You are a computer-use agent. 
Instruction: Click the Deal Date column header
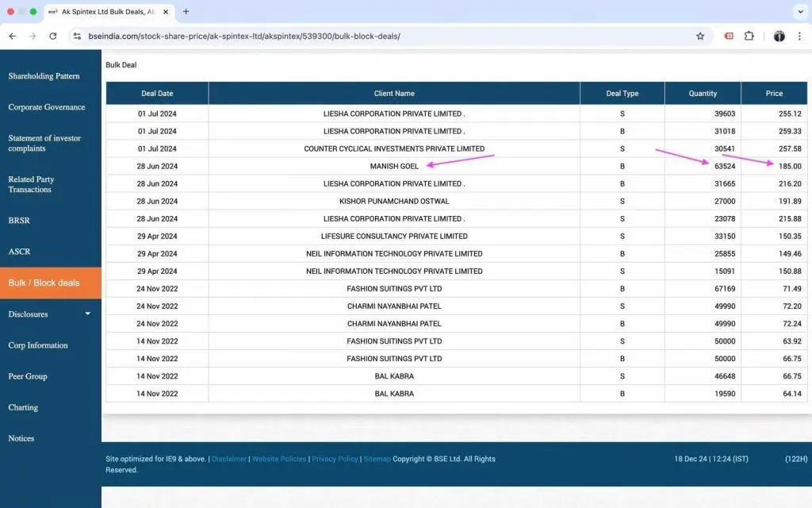pyautogui.click(x=157, y=93)
